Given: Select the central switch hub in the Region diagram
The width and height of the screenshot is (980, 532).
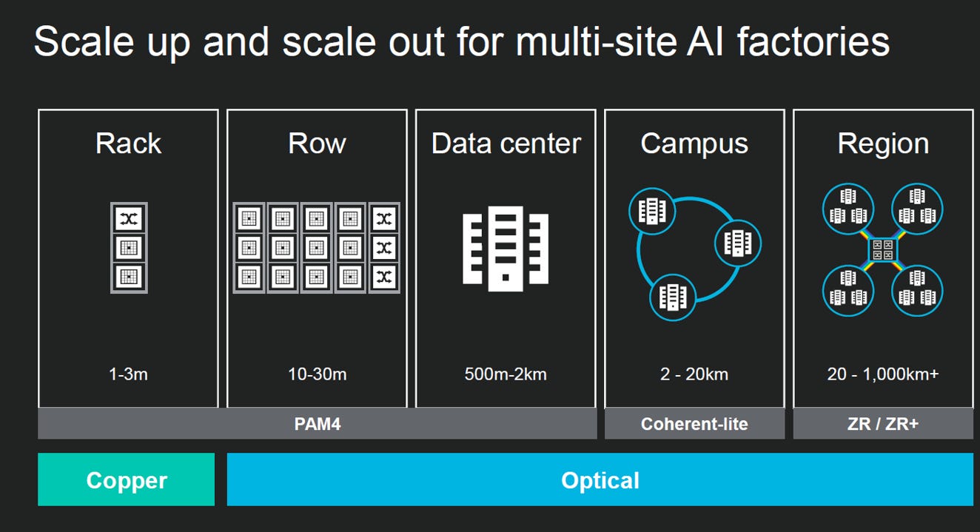Looking at the screenshot, I should [x=882, y=249].
